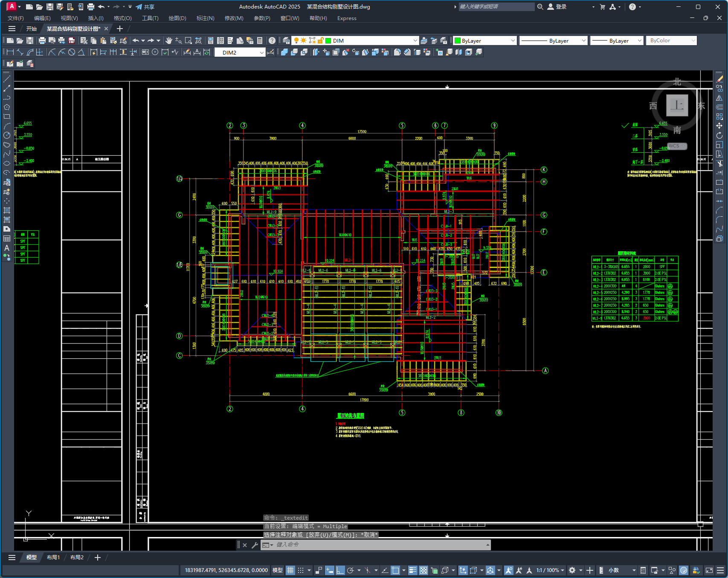Select the Rotate tool in modify toolbar
The width and height of the screenshot is (728, 578).
[719, 135]
